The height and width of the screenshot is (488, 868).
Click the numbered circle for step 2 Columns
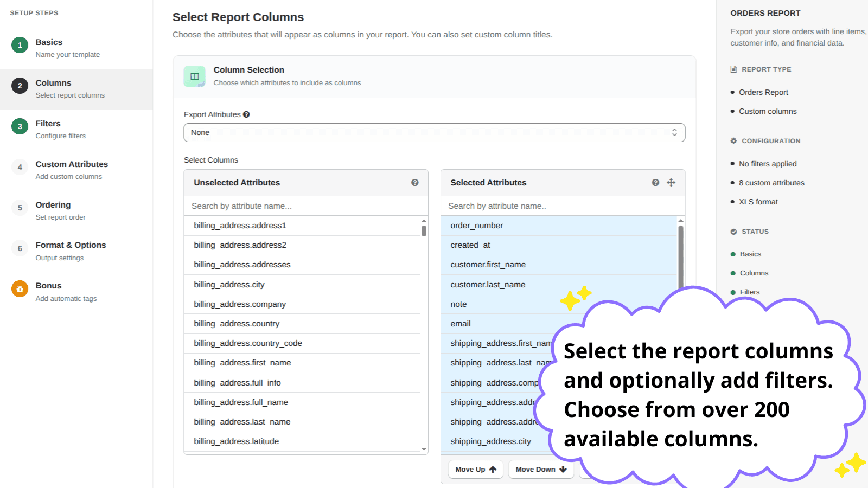click(20, 86)
